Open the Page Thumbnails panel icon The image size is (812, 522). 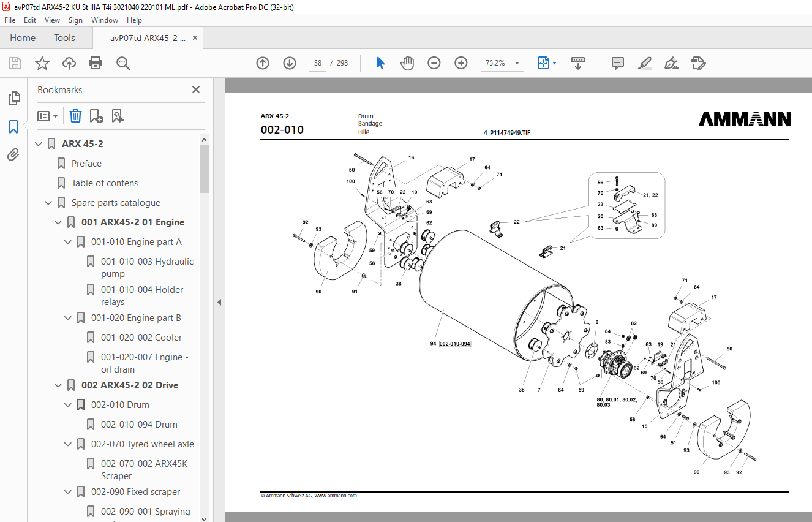(x=13, y=98)
